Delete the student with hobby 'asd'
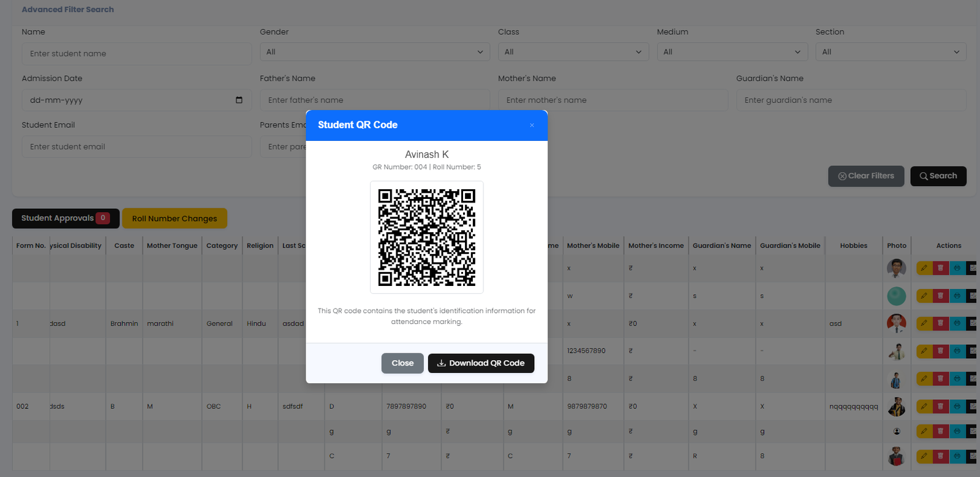980x477 pixels. [940, 323]
